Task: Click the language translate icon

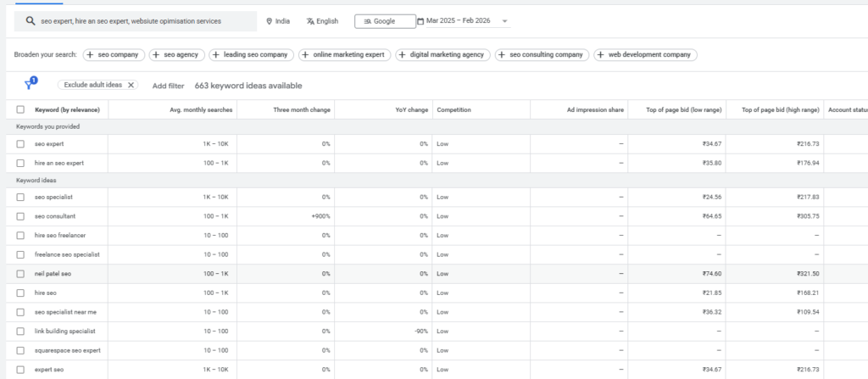Action: click(310, 21)
